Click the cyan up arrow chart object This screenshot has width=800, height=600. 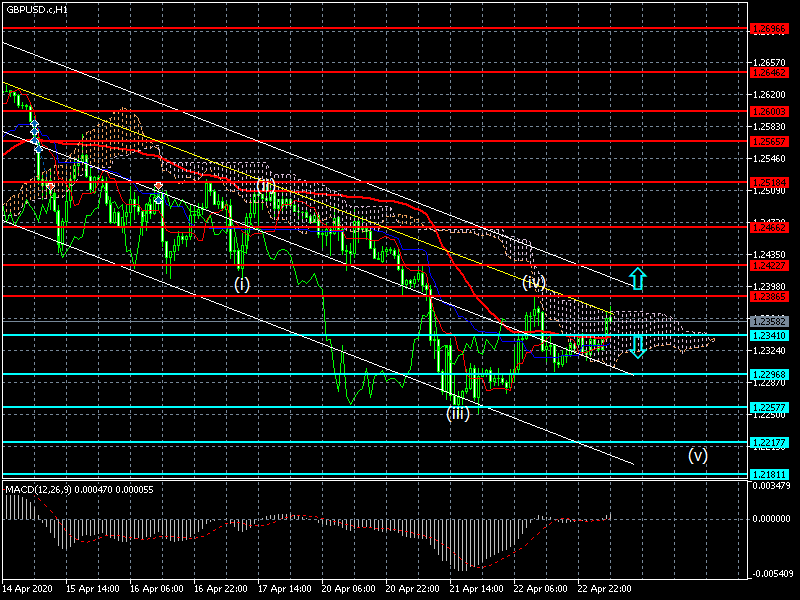click(637, 279)
